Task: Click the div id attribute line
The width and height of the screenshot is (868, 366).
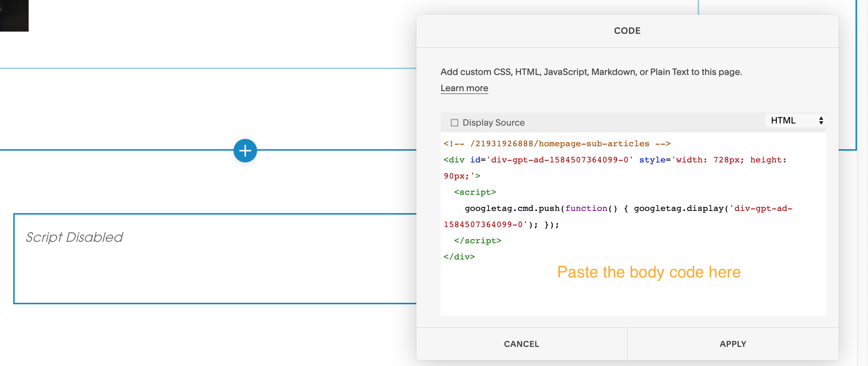Action: pyautogui.click(x=615, y=160)
